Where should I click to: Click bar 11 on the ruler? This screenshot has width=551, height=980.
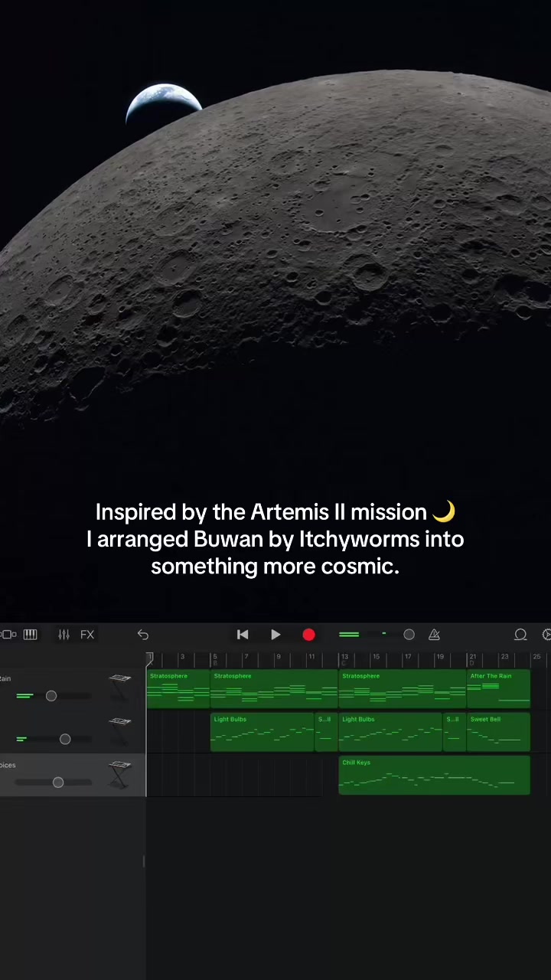pos(311,657)
